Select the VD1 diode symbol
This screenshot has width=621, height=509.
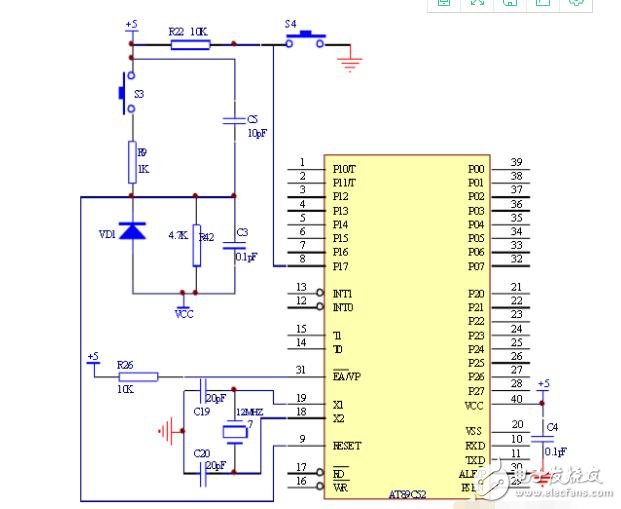(132, 232)
